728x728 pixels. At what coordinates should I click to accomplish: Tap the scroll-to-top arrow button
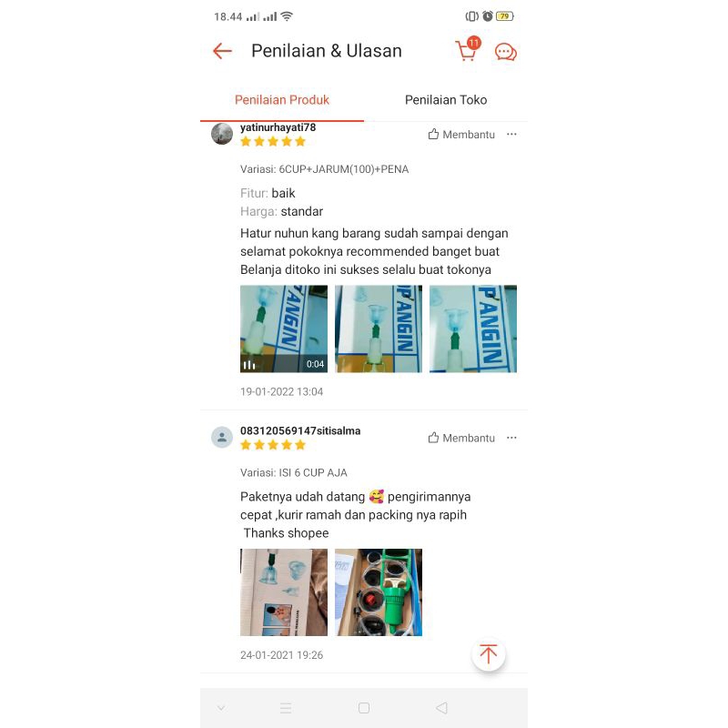[488, 653]
